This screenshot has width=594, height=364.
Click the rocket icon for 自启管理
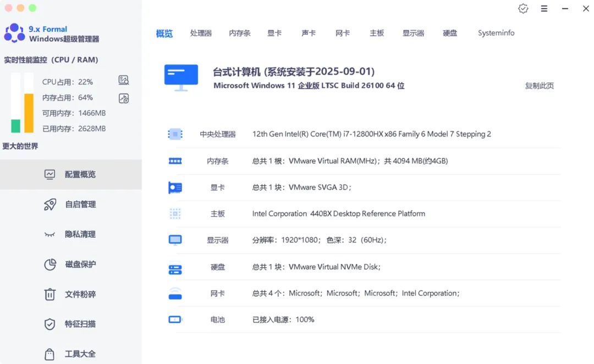(50, 205)
